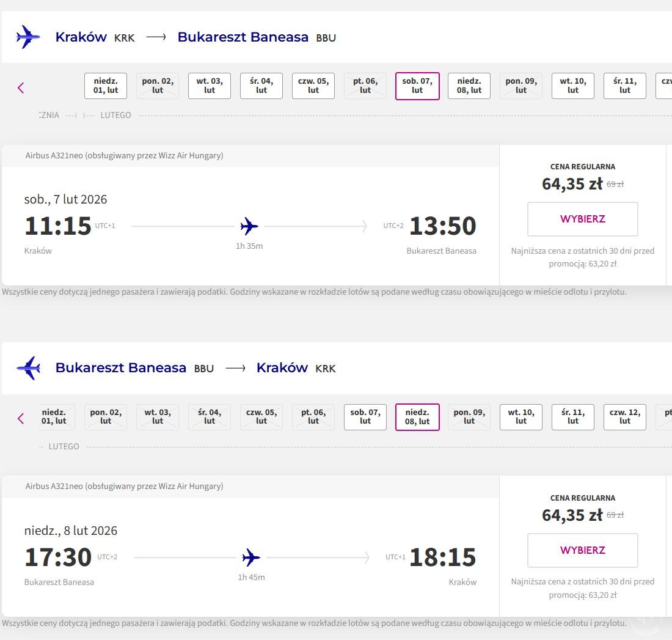The image size is (672, 640).
Task: Select outbound date wt. 03, lut
Action: tap(210, 86)
